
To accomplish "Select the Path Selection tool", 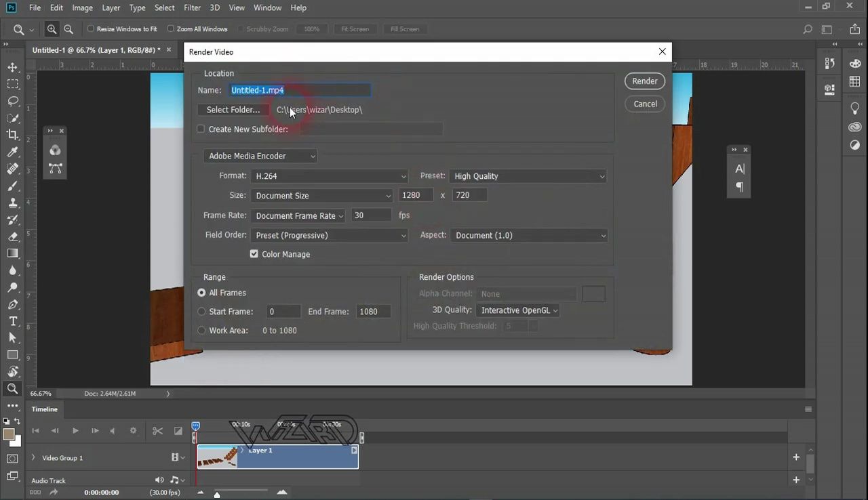I will [x=13, y=338].
